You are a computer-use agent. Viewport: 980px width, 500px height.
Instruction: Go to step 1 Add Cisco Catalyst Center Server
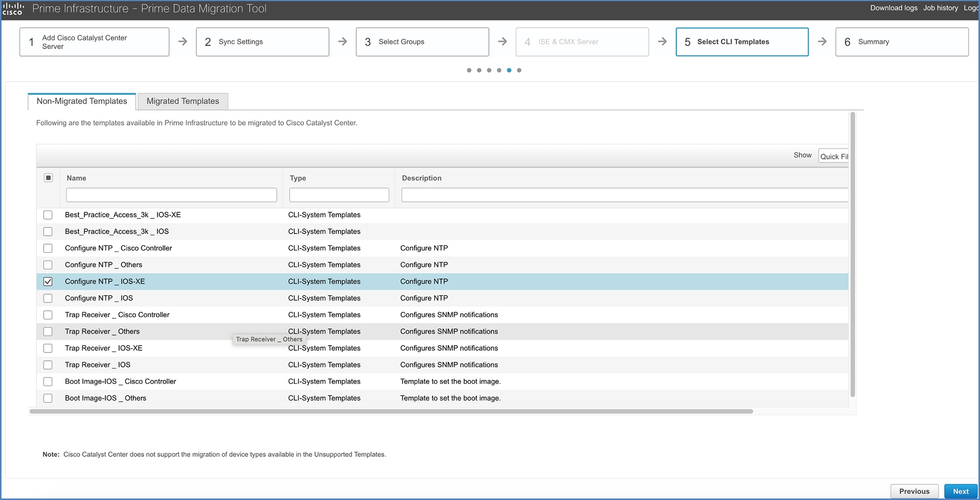(x=95, y=42)
